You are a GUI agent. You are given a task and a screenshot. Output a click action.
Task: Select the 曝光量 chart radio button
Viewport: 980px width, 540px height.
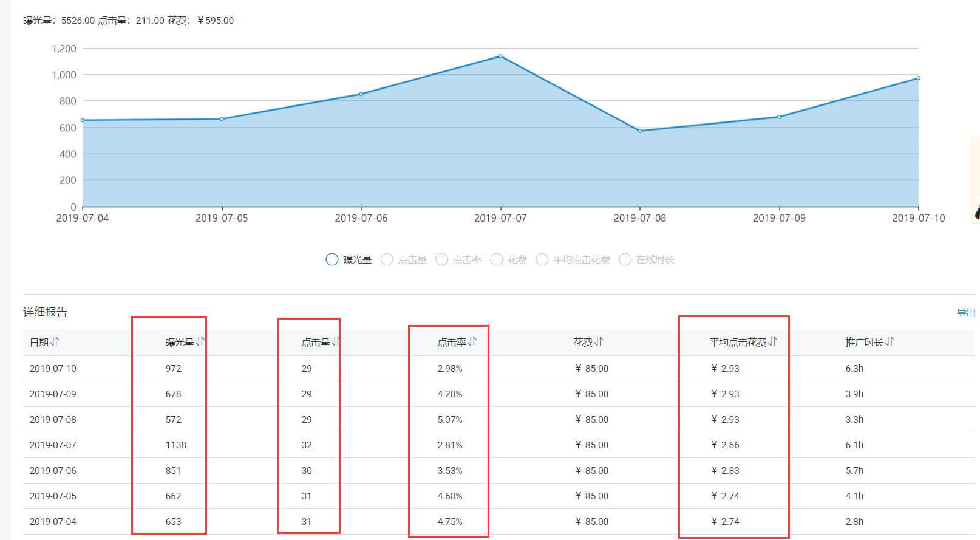(332, 260)
